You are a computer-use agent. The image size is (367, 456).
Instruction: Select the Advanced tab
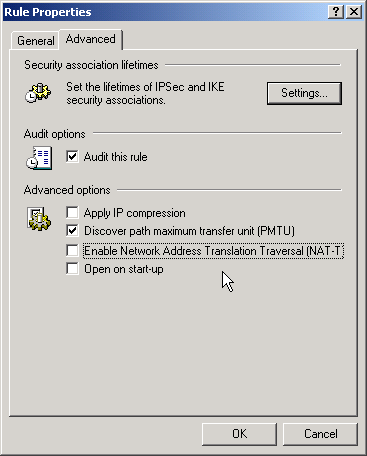91,39
